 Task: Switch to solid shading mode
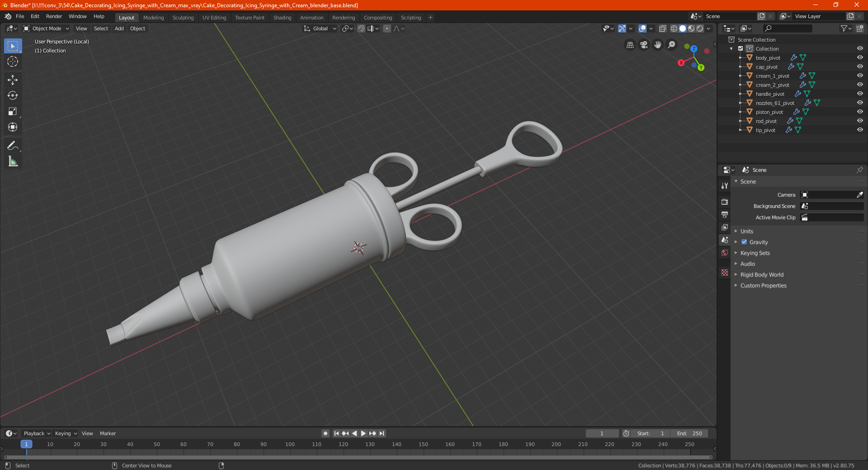[683, 28]
